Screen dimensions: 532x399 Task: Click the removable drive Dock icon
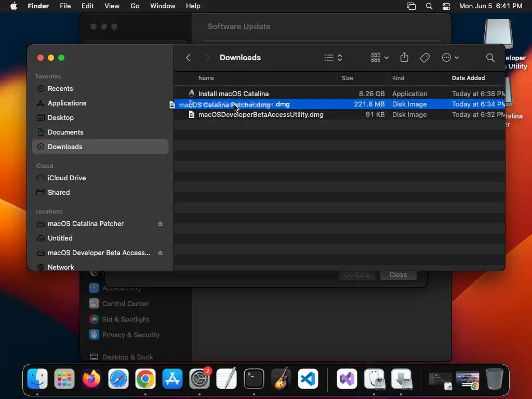tap(401, 379)
